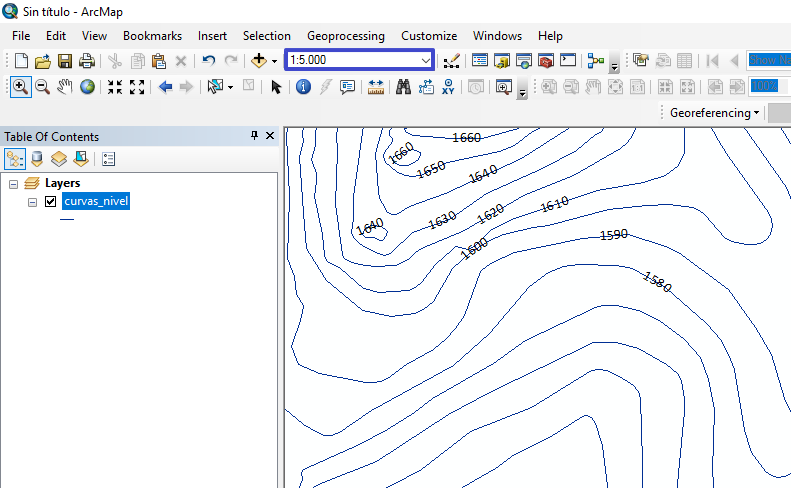
Task: Switch to List By Source view
Action: pos(37,158)
